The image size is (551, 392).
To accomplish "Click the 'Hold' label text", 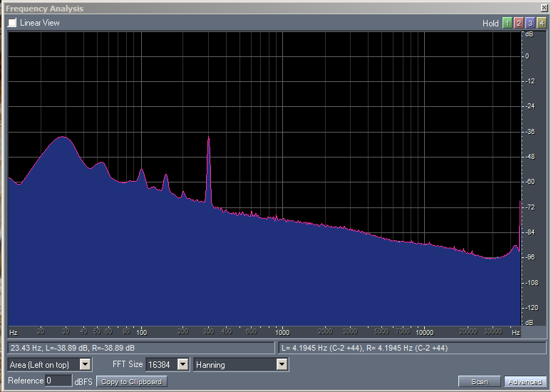I will [490, 24].
